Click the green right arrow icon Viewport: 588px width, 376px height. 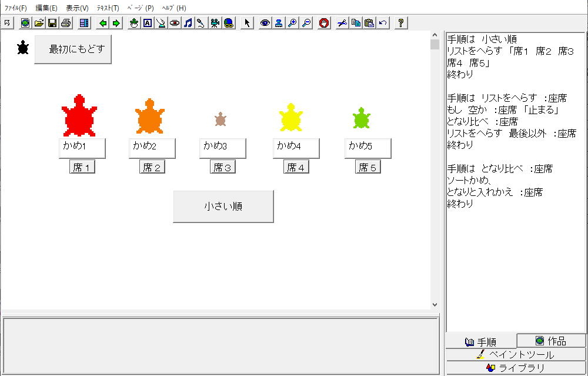pos(116,23)
